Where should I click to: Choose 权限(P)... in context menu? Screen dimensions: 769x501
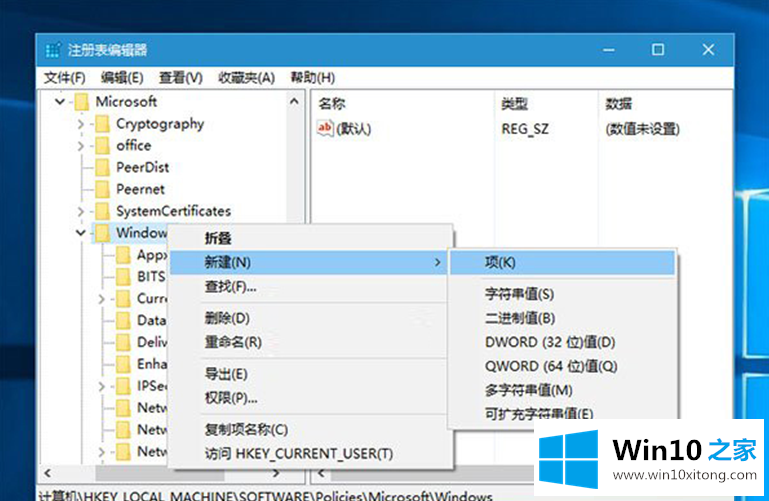click(310, 398)
